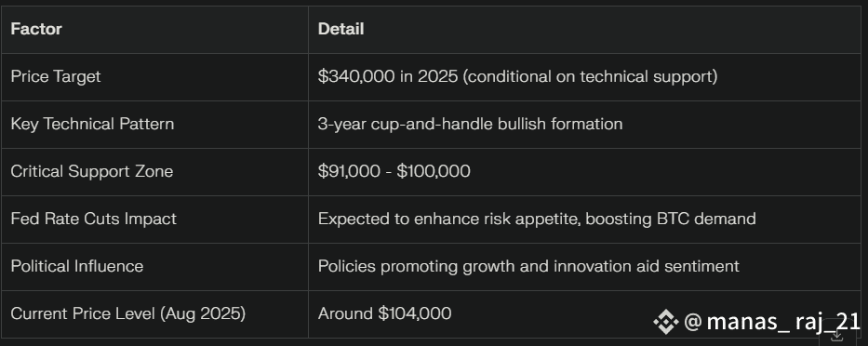Select the 3-year cup-and-handle bullish formation text
Screen dimensions: 868x346
click(470, 124)
